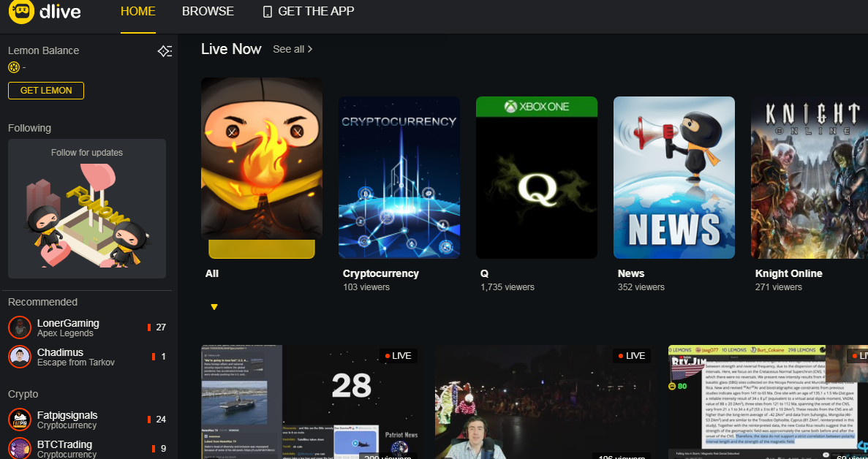Click the lemon coin balance icon
Screen dimensions: 868x459
point(13,67)
